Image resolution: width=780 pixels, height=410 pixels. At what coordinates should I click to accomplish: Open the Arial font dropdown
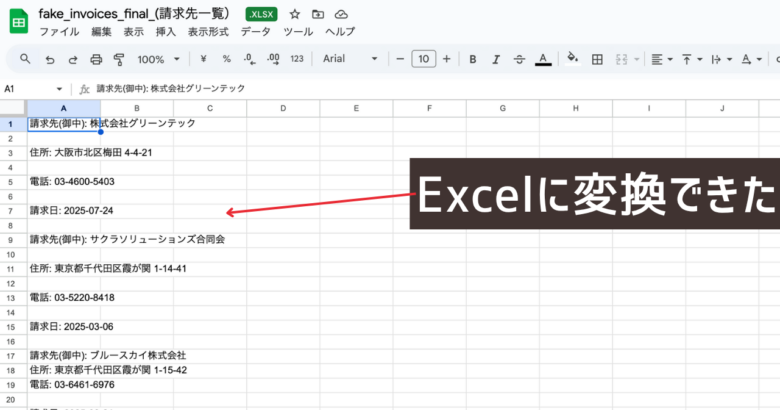(x=349, y=59)
